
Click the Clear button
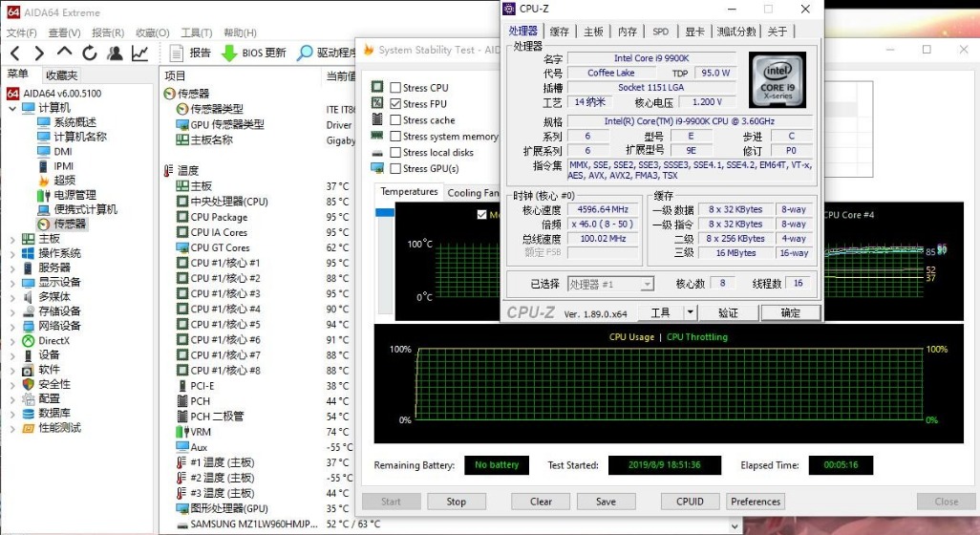541,502
